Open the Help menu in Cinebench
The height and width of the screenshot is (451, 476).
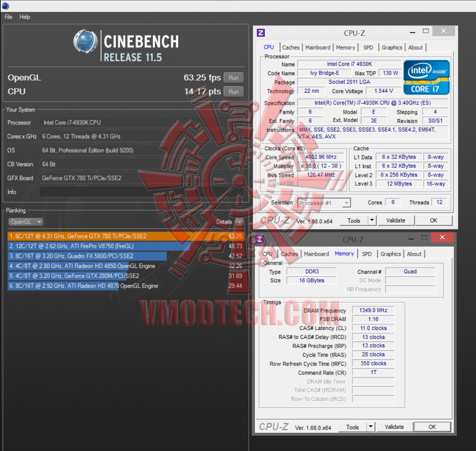(x=24, y=17)
